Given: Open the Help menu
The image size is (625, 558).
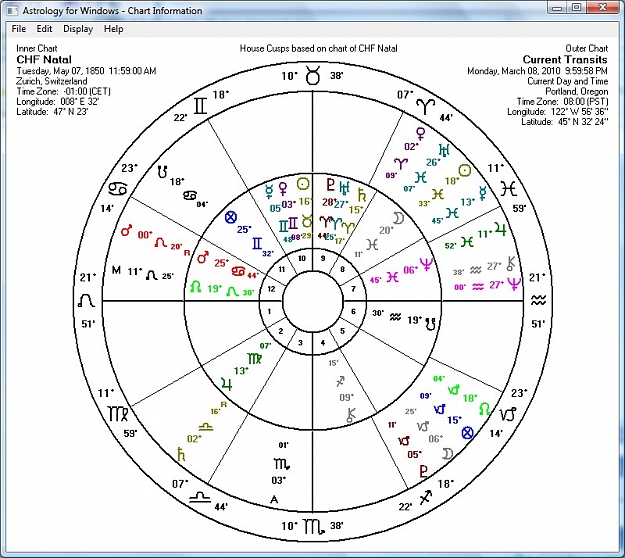Looking at the screenshot, I should click(x=114, y=29).
